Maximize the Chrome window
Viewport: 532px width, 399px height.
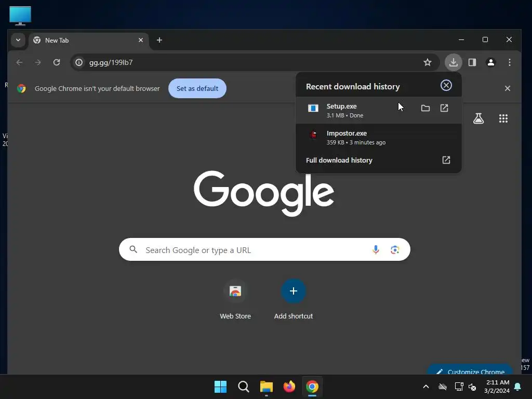(485, 39)
